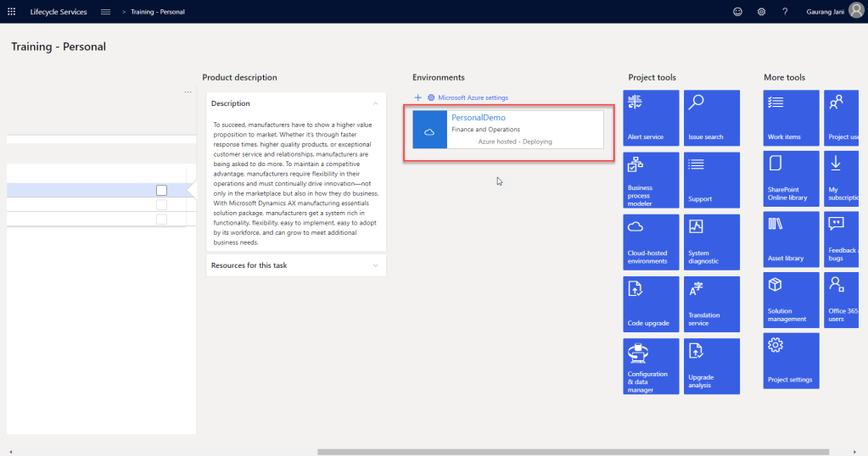This screenshot has width=868, height=456.
Task: Collapse the Description section
Action: [x=375, y=103]
